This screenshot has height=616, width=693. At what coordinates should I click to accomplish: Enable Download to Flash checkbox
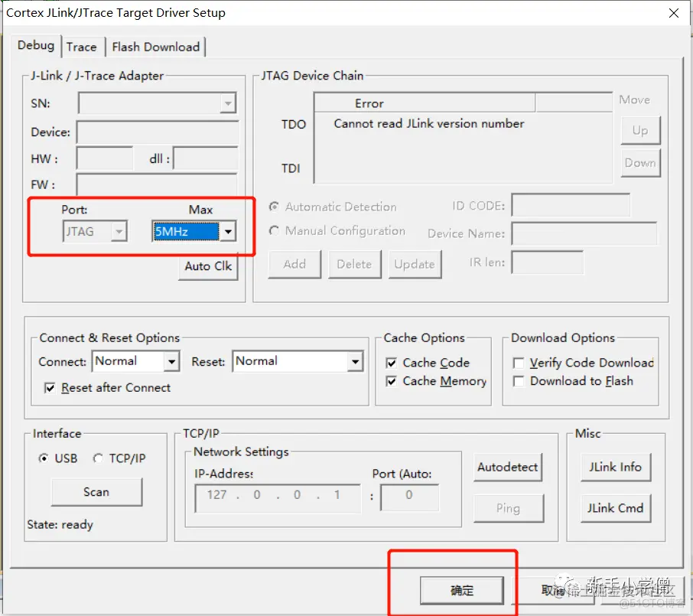coord(519,381)
